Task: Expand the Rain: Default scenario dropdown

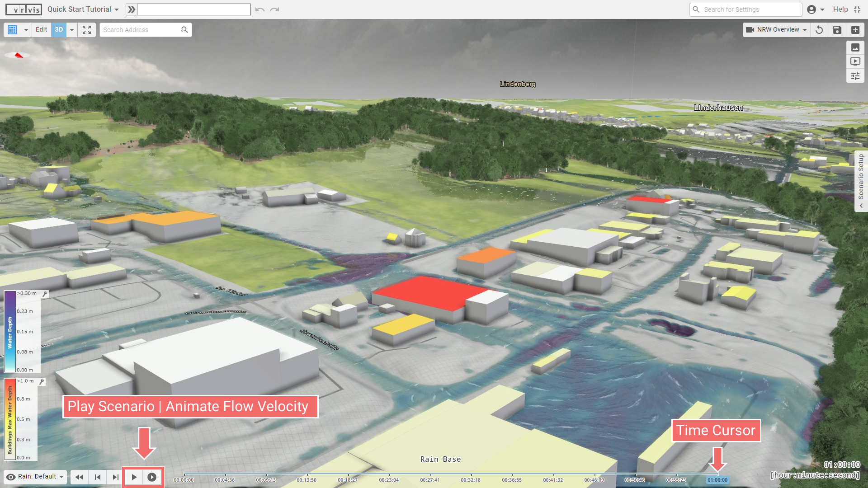Action: pos(61,476)
